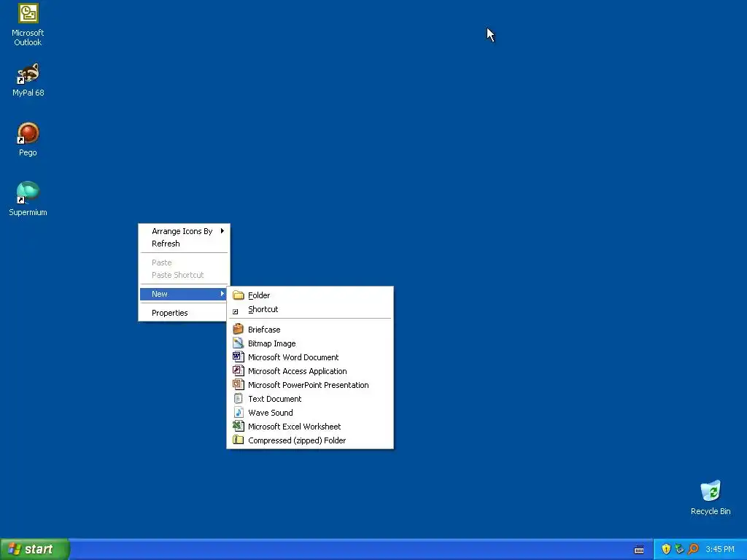
Task: Create a new Compressed (zipped) Folder
Action: coord(310,440)
